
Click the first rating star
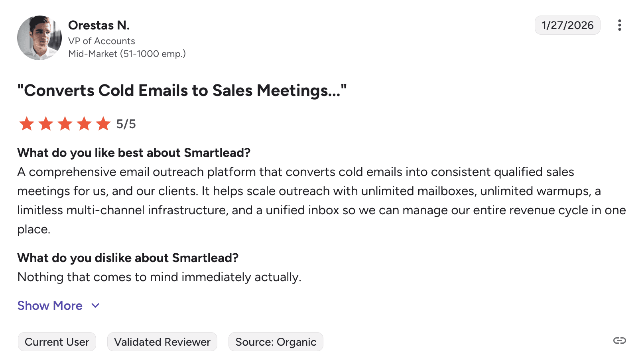27,124
